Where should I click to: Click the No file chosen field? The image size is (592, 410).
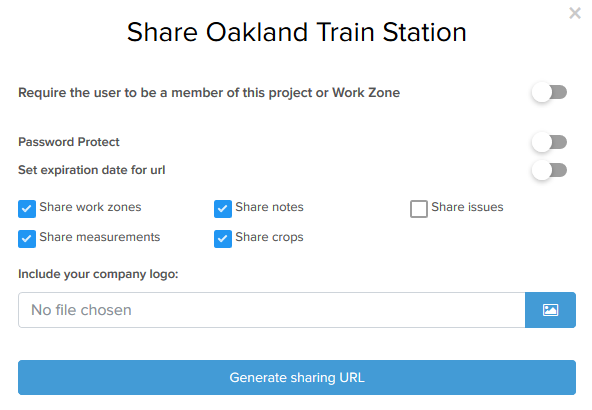[x=271, y=310]
